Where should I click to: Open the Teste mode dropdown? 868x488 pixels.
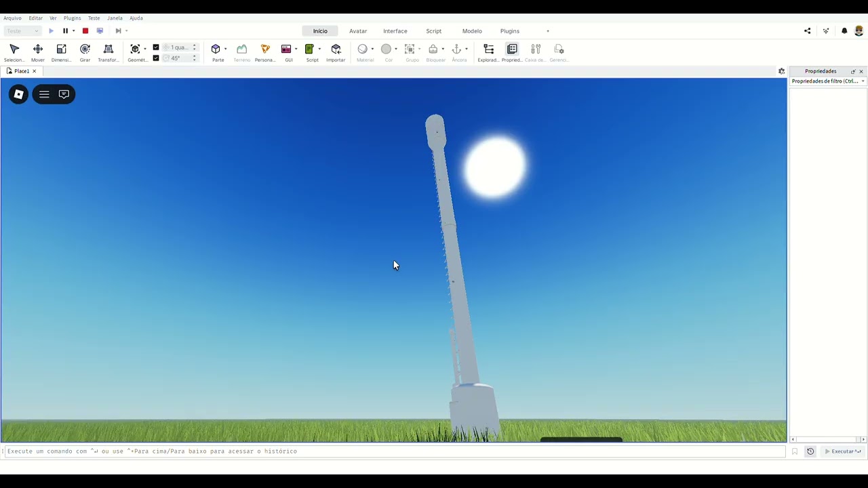[22, 30]
